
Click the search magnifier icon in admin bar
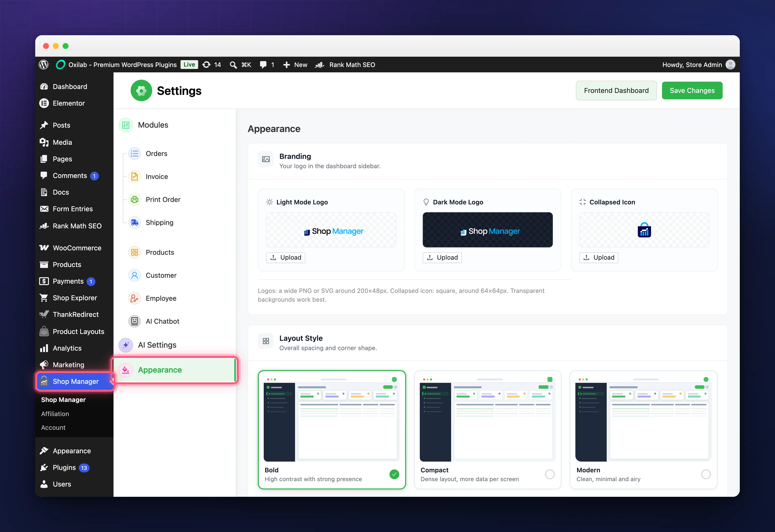tap(233, 65)
